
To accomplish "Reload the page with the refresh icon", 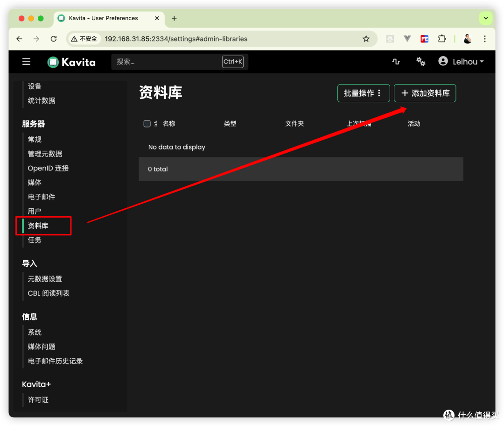I will (x=54, y=39).
